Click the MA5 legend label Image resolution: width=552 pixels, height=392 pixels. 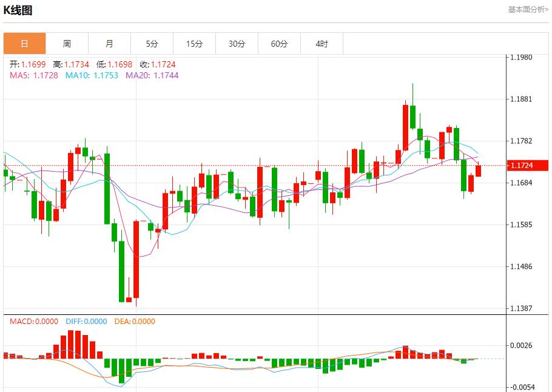click(x=34, y=75)
